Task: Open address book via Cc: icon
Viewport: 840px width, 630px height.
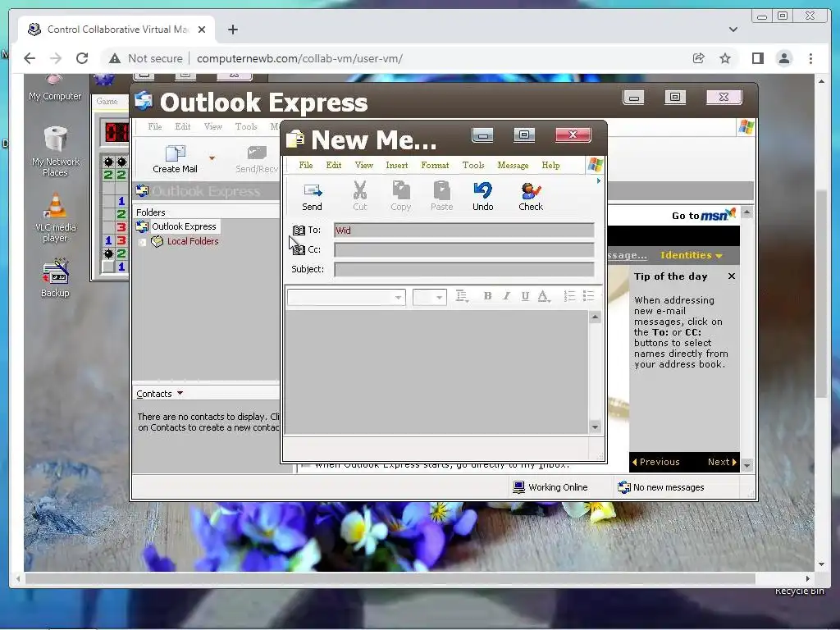Action: (x=299, y=249)
